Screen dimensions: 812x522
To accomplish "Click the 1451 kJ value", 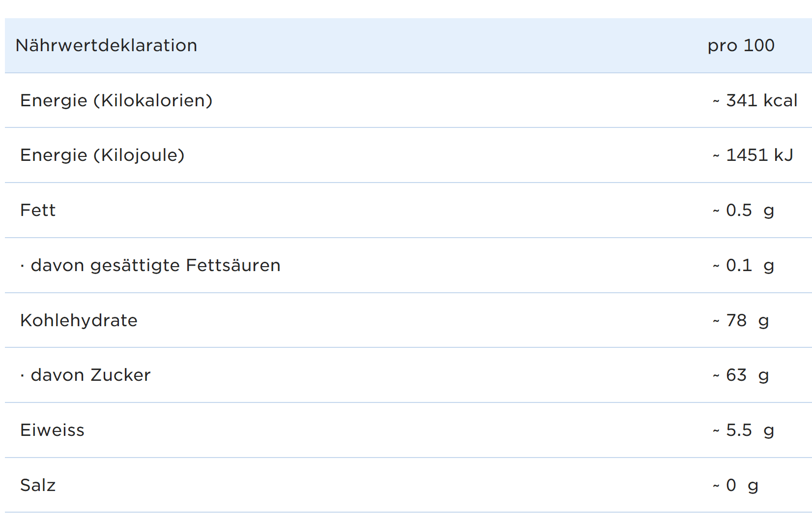I will [x=759, y=155].
